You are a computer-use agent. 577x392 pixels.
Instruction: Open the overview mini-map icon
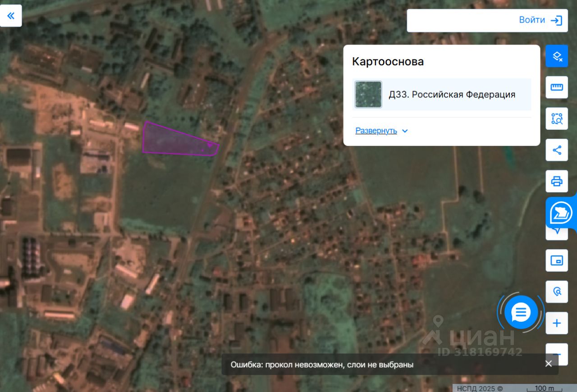(557, 260)
